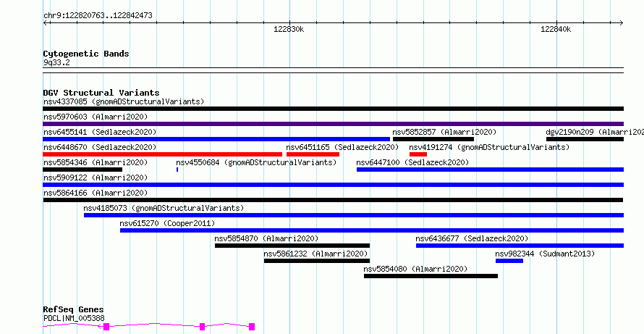Click the DGV Structural Variants track title
644x334 pixels.
(x=101, y=93)
